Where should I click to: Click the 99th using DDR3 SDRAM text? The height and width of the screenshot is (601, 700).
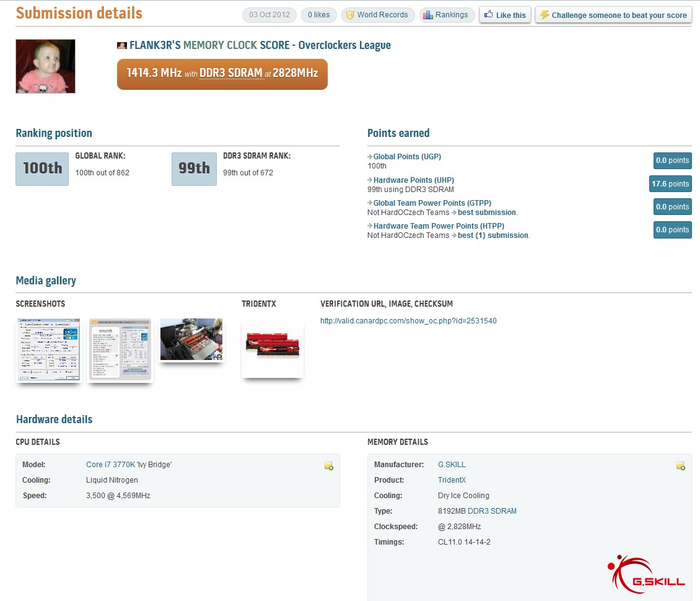tap(411, 190)
